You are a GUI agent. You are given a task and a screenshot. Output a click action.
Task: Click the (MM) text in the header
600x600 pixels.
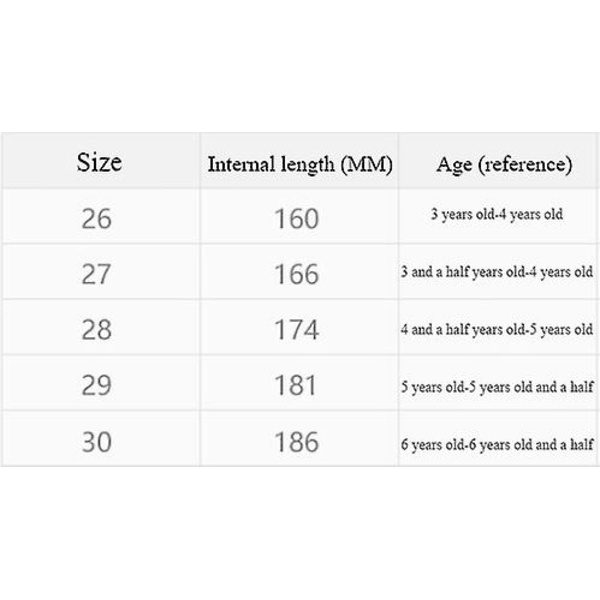tap(367, 165)
